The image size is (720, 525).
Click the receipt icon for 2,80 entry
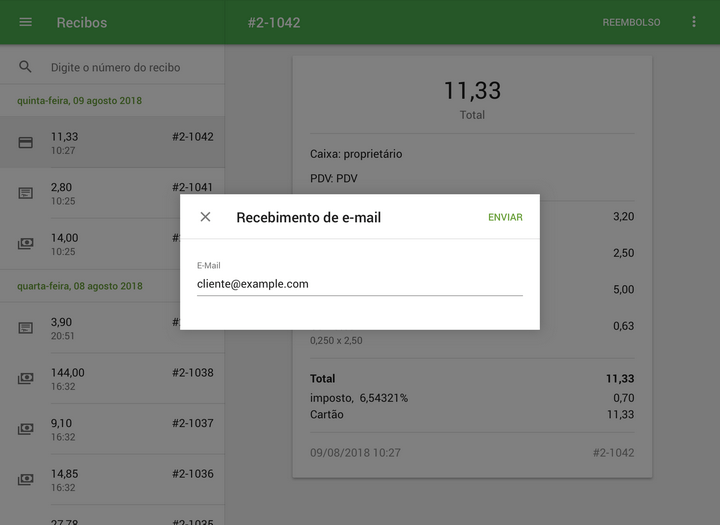(25, 193)
